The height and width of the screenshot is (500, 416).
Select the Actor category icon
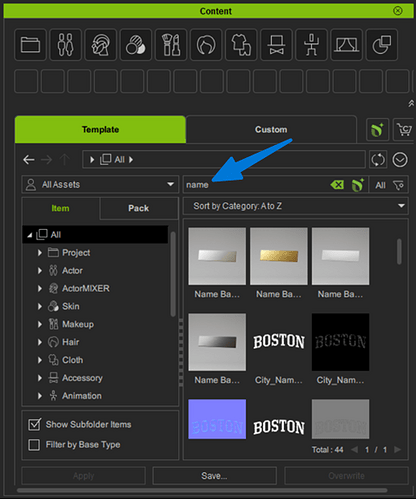(65, 45)
